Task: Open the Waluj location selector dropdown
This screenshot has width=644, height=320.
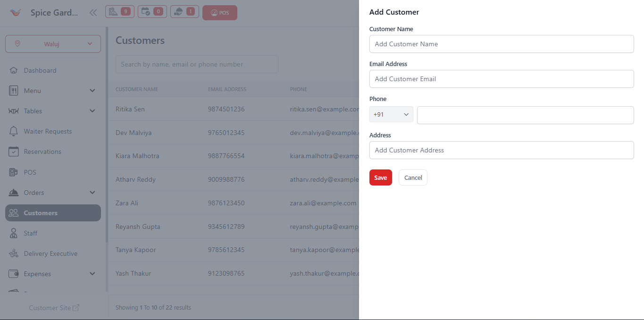Action: (x=52, y=43)
